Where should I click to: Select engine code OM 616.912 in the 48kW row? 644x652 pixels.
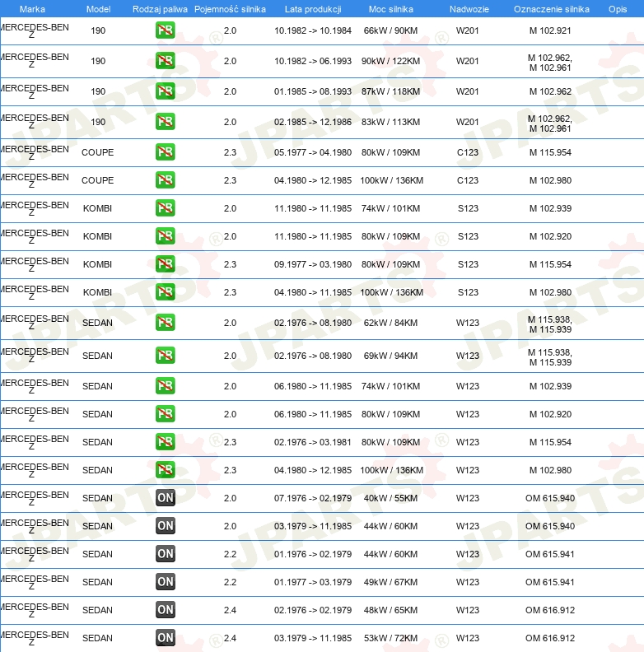coord(550,609)
